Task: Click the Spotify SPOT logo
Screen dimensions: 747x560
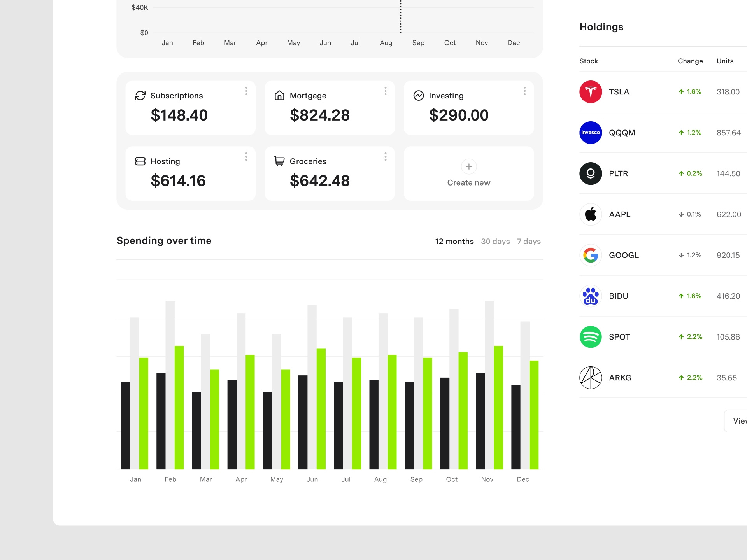Action: pyautogui.click(x=590, y=337)
